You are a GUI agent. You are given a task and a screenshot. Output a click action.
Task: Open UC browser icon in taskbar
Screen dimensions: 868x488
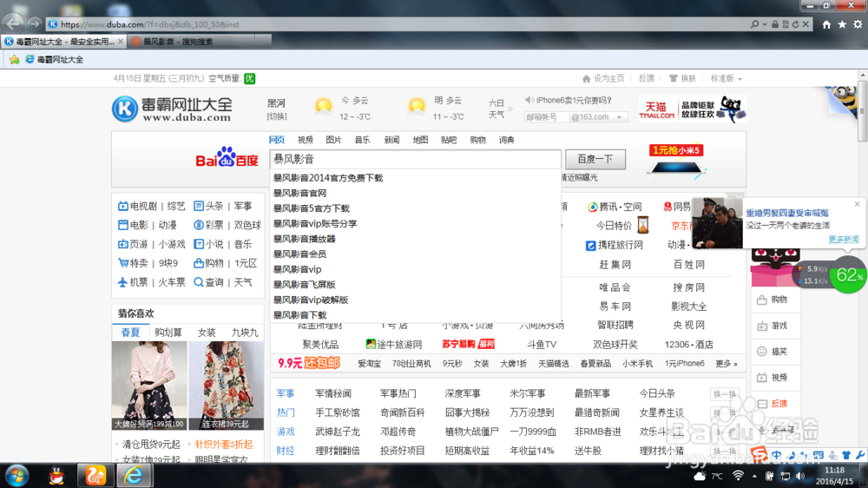point(95,476)
